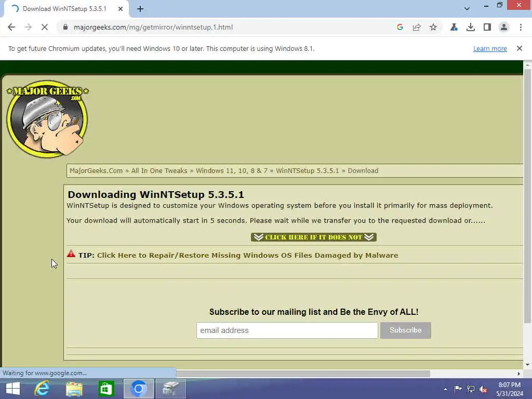Open the installer app on taskbar

tap(170, 389)
